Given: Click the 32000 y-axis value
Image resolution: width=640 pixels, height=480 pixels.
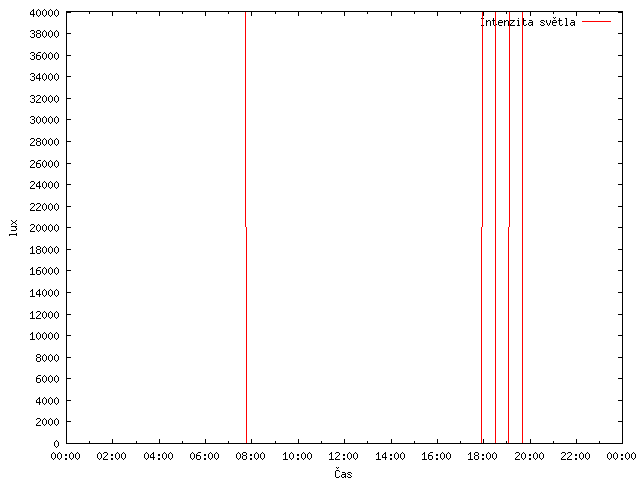Looking at the screenshot, I should tap(44, 99).
